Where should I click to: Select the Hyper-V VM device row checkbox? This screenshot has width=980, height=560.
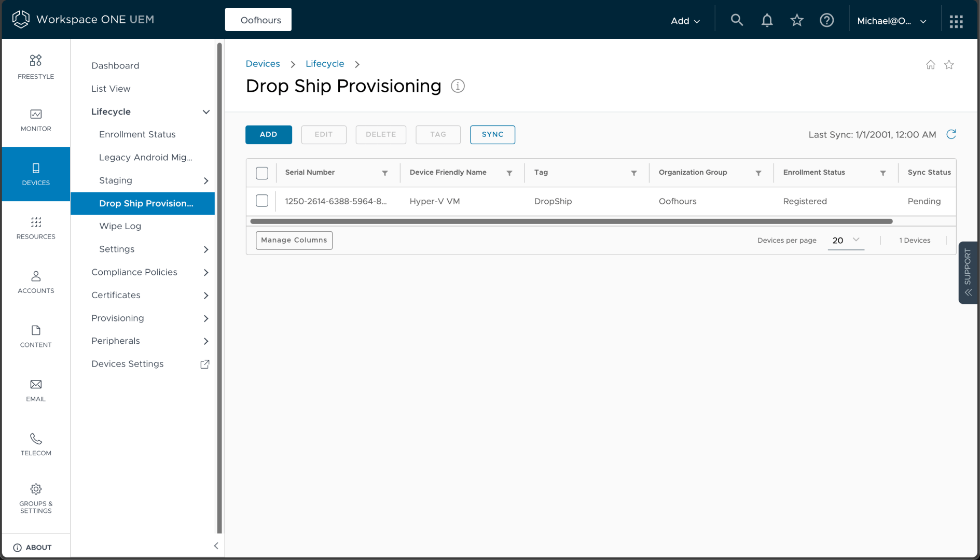(x=262, y=201)
